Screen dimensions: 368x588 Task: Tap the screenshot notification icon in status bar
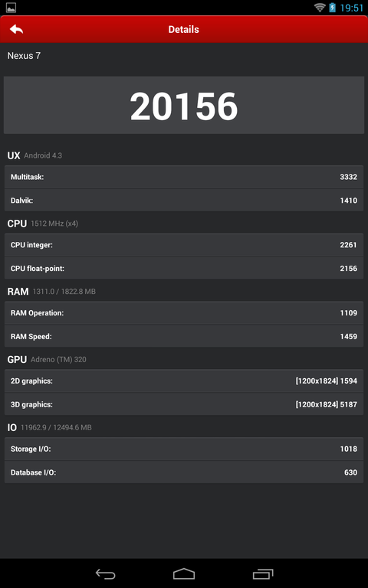[11, 8]
